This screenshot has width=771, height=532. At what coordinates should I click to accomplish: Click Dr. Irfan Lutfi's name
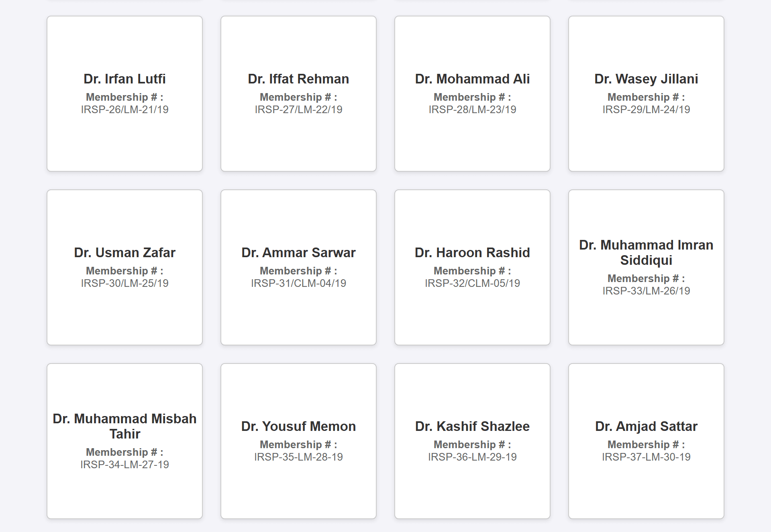click(124, 79)
